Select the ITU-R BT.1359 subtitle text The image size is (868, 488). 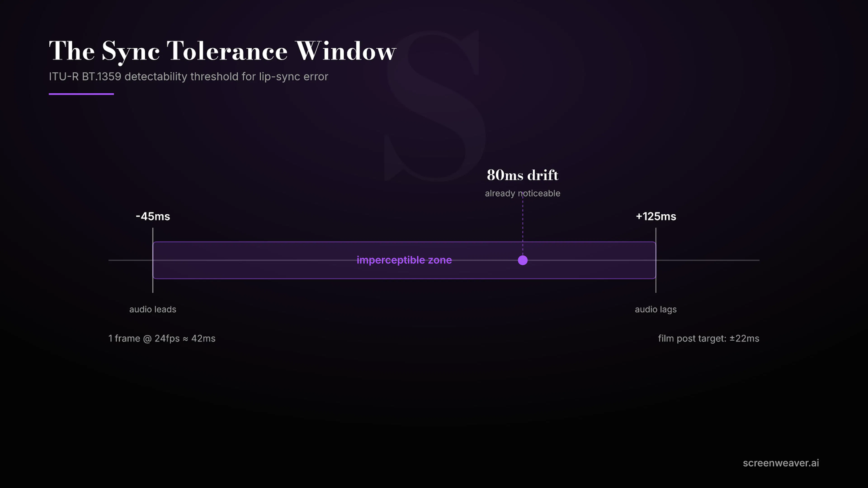[x=188, y=77]
